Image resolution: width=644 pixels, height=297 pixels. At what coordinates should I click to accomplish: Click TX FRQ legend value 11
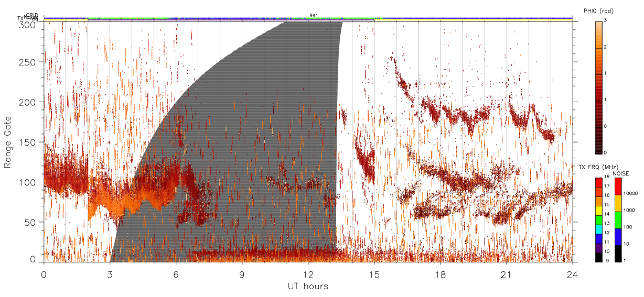coord(607,242)
